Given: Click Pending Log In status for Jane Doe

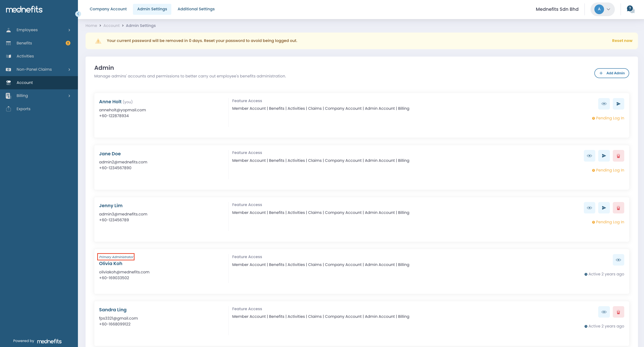Looking at the screenshot, I should point(608,170).
